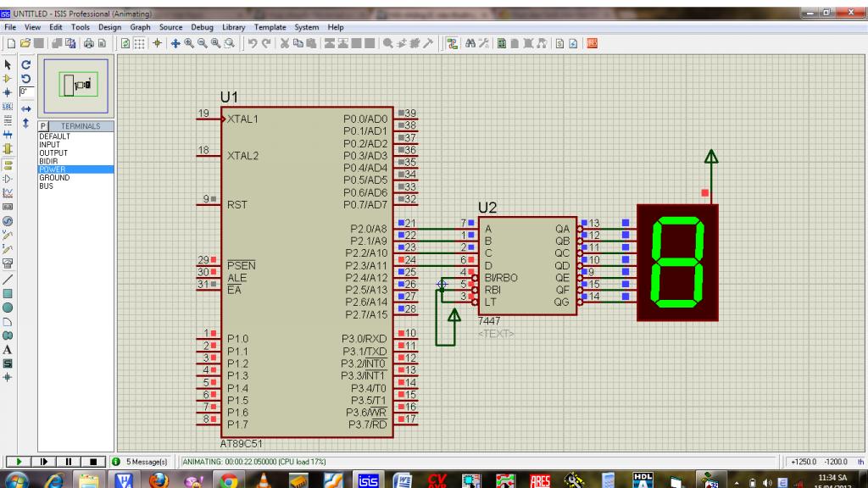Open the Debug menu

[202, 27]
